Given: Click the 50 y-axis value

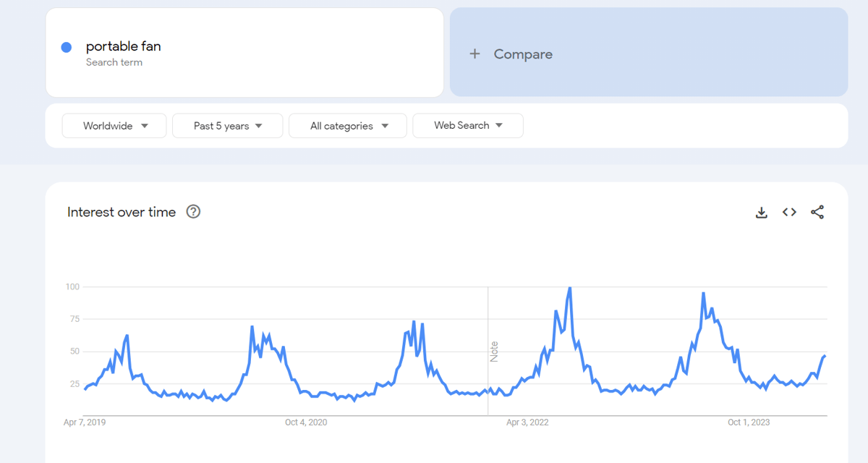Looking at the screenshot, I should 75,352.
